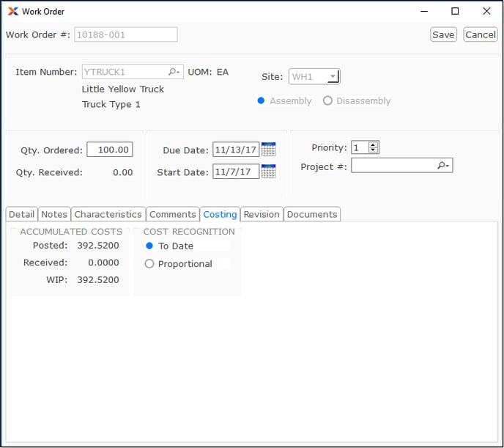This screenshot has height=448, width=504.
Task: Click the Qty. Ordered input field
Action: click(x=109, y=150)
